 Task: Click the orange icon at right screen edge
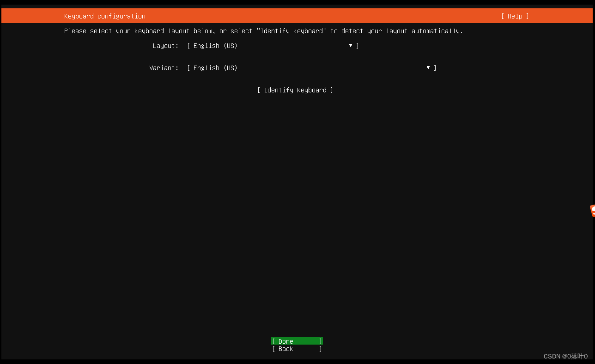coord(592,211)
